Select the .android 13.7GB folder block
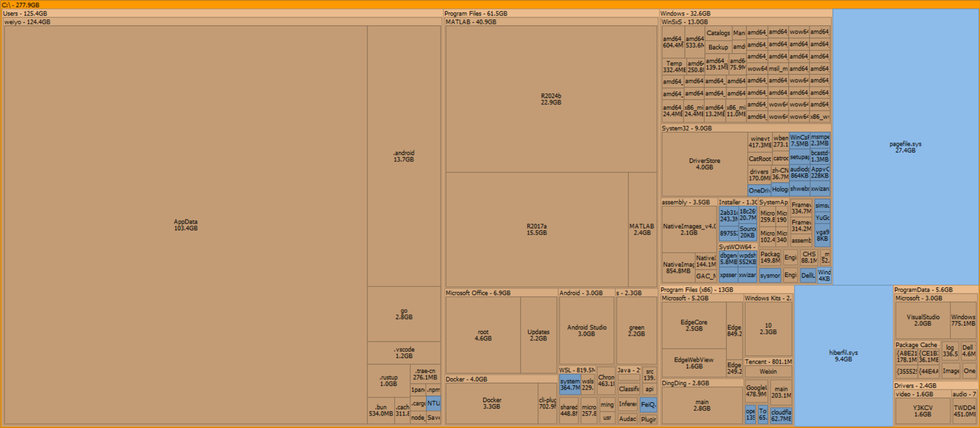 click(x=404, y=156)
